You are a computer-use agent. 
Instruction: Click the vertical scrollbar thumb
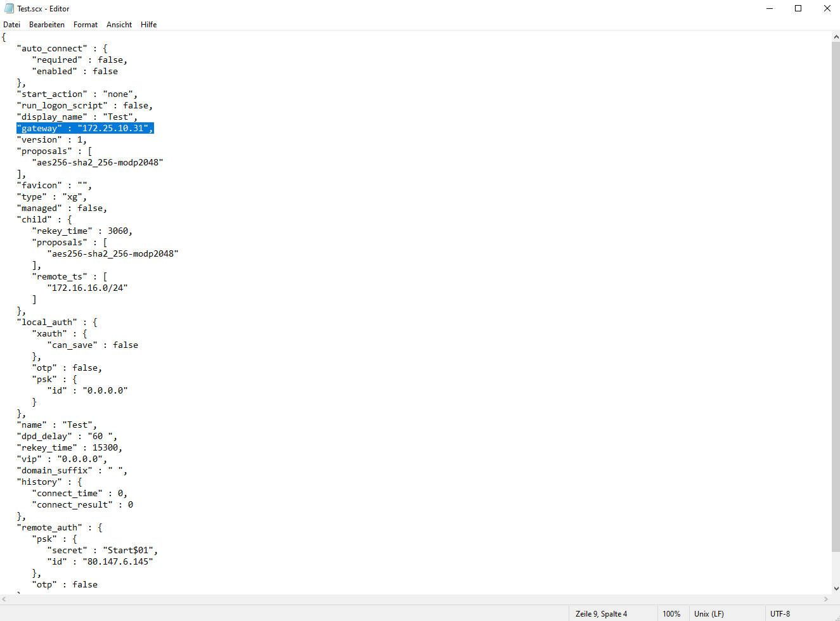836,291
